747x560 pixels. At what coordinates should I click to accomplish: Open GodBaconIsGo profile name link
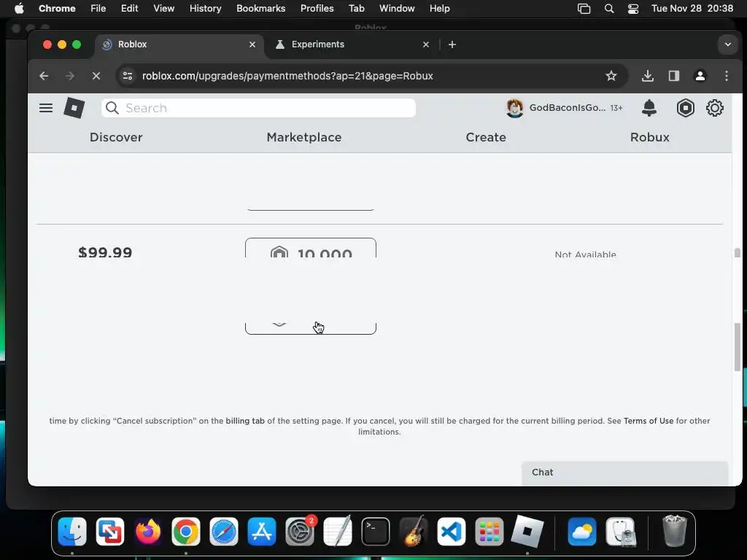568,108
